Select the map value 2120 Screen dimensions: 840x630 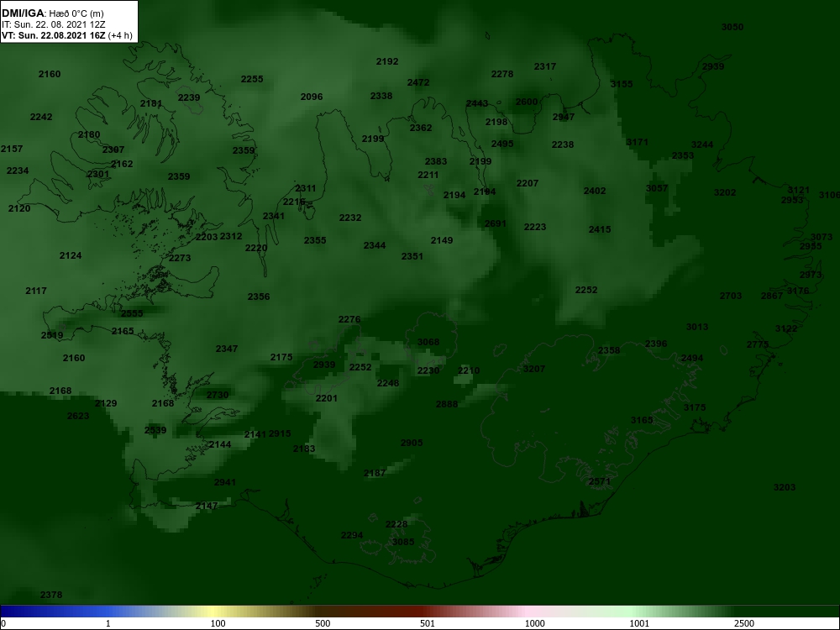pos(19,208)
